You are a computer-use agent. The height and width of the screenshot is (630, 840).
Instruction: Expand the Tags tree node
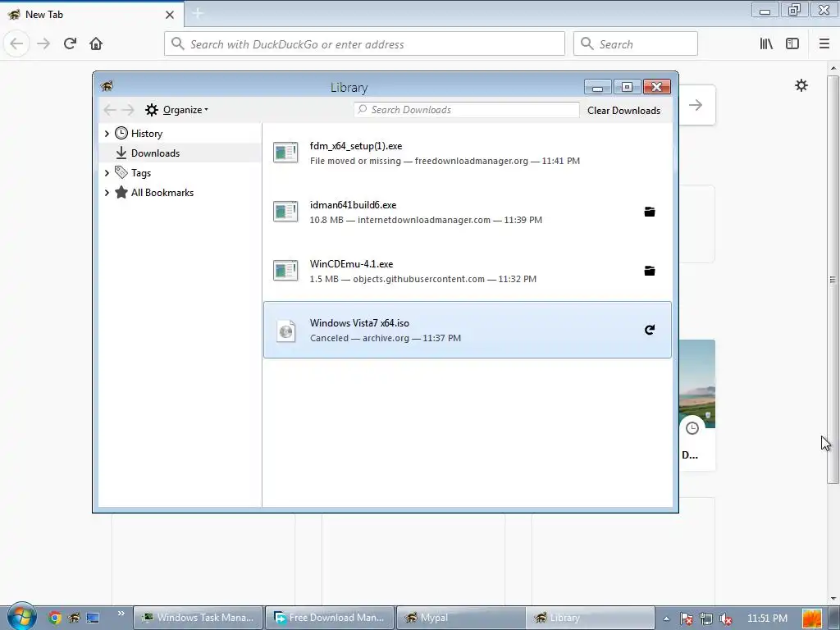107,172
